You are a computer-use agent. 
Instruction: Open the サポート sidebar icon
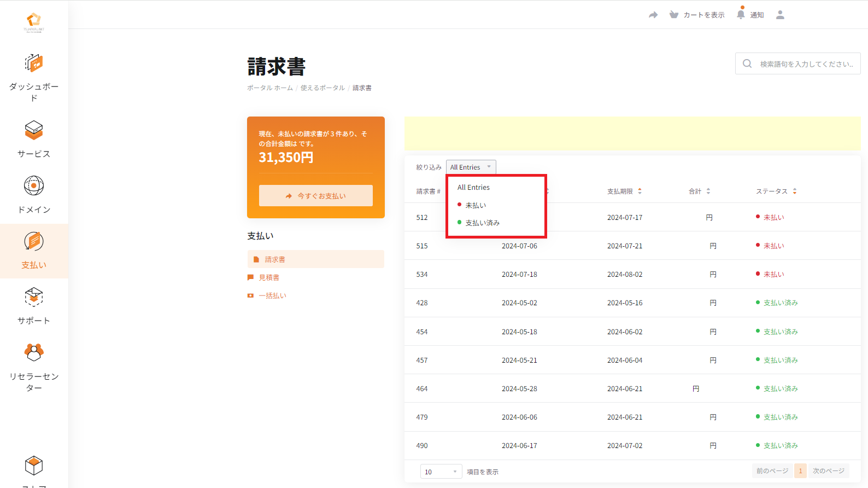(34, 297)
